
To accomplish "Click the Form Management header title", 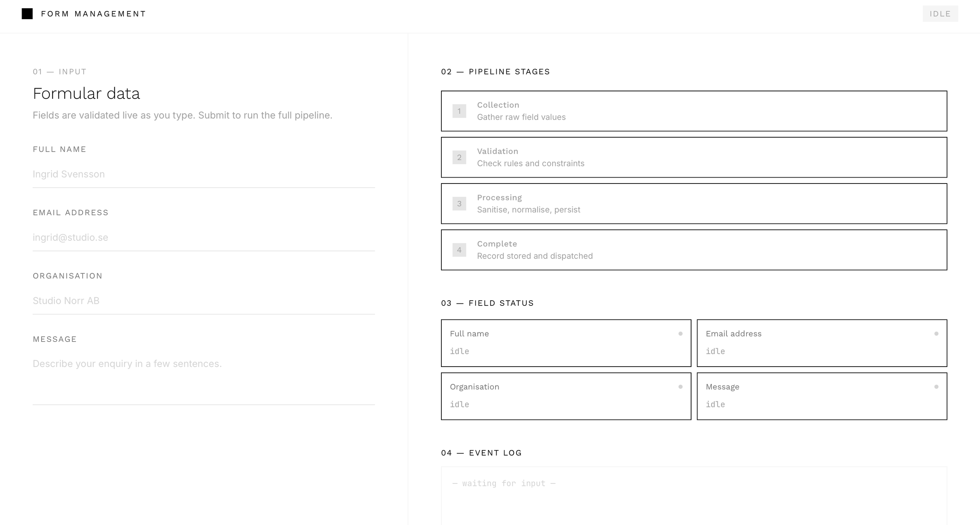I will 93,14.
